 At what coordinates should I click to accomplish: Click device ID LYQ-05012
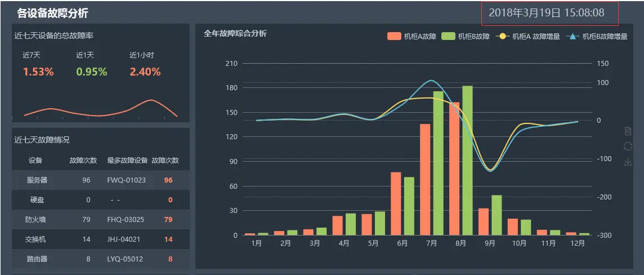click(126, 259)
